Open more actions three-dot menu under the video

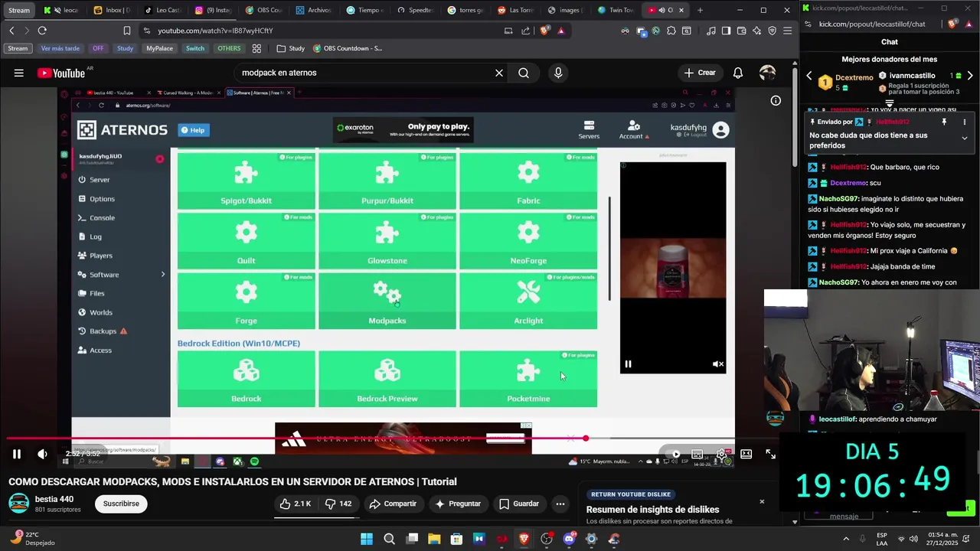(x=560, y=504)
